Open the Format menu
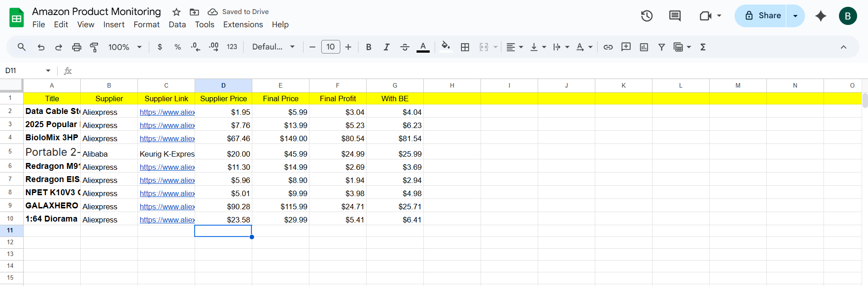Viewport: 868px width, 286px height. click(146, 25)
